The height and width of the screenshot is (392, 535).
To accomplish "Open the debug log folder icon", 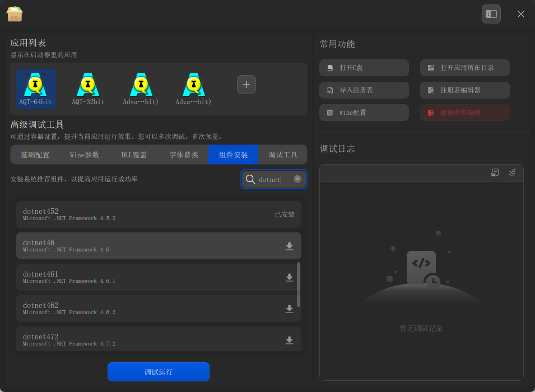I will click(x=495, y=172).
